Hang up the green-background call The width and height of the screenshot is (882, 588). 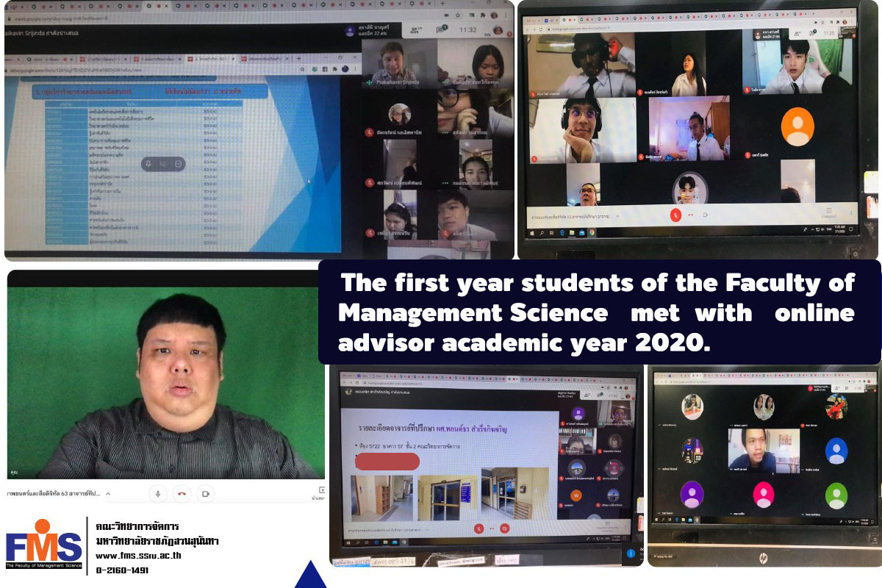coord(182,494)
